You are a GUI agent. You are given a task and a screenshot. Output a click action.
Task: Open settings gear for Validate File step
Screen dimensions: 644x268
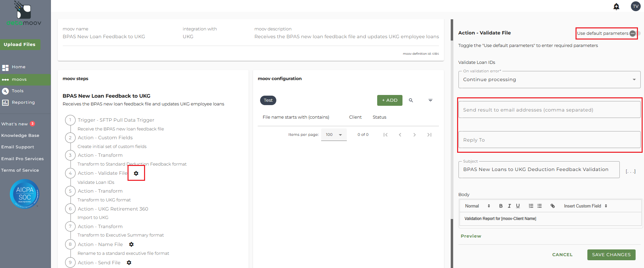pos(136,173)
